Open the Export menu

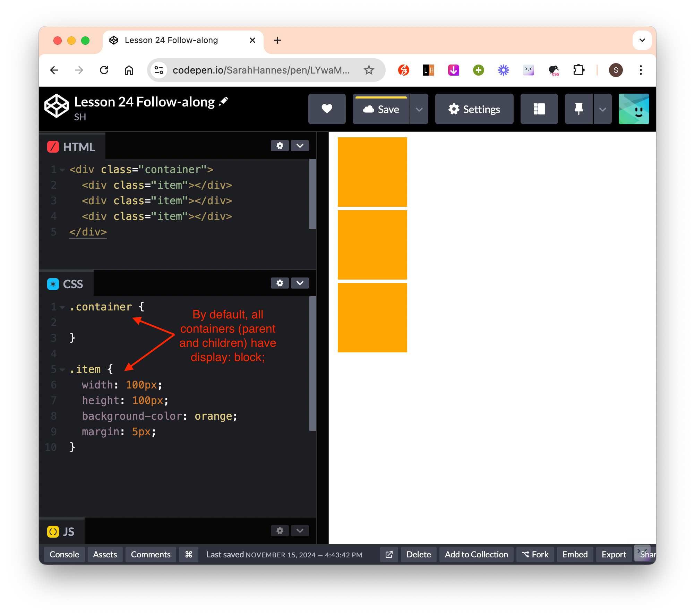[x=614, y=554]
